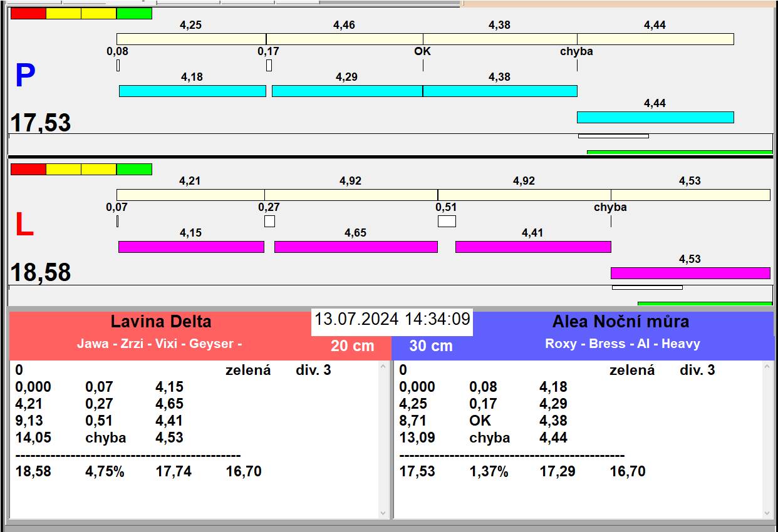Screen dimensions: 778x532
Task: Select the cyan 4,44 run bar
Action: coord(655,117)
